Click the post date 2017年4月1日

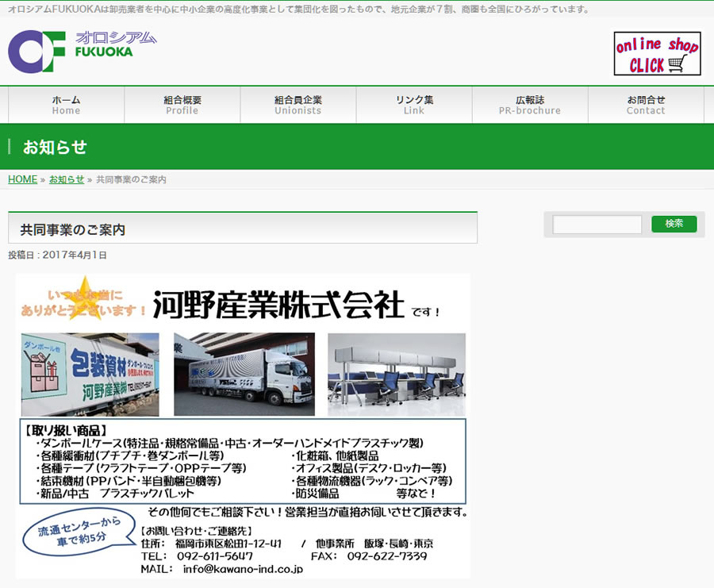click(x=75, y=255)
